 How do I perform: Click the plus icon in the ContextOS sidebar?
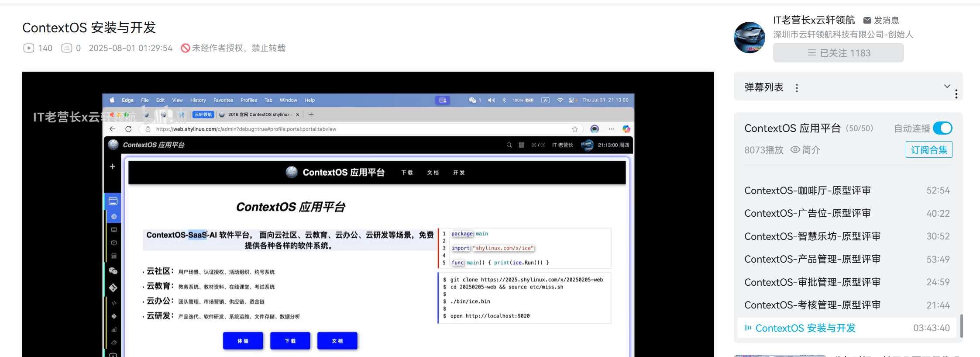tap(113, 166)
